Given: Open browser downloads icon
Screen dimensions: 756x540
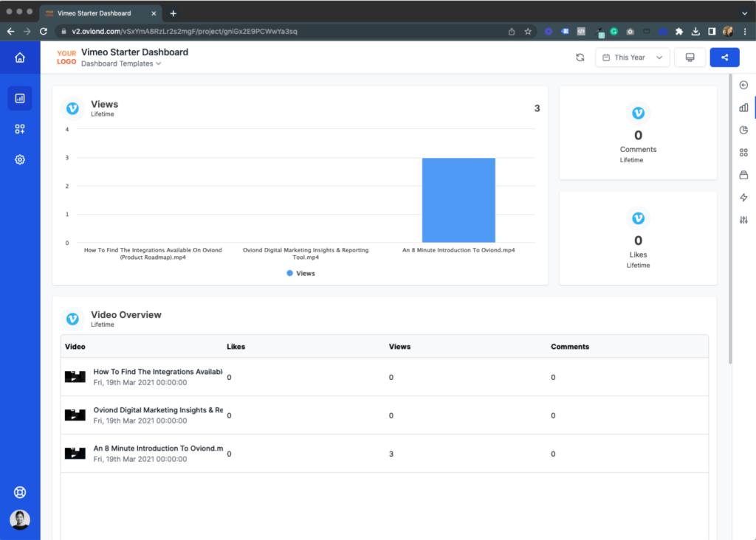Looking at the screenshot, I should pos(695,31).
